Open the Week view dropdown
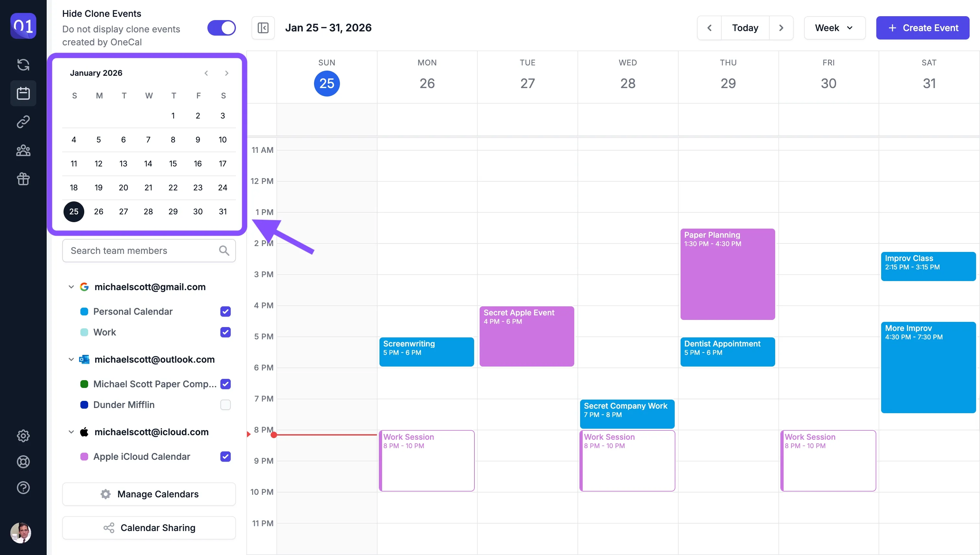980x555 pixels. click(x=834, y=28)
